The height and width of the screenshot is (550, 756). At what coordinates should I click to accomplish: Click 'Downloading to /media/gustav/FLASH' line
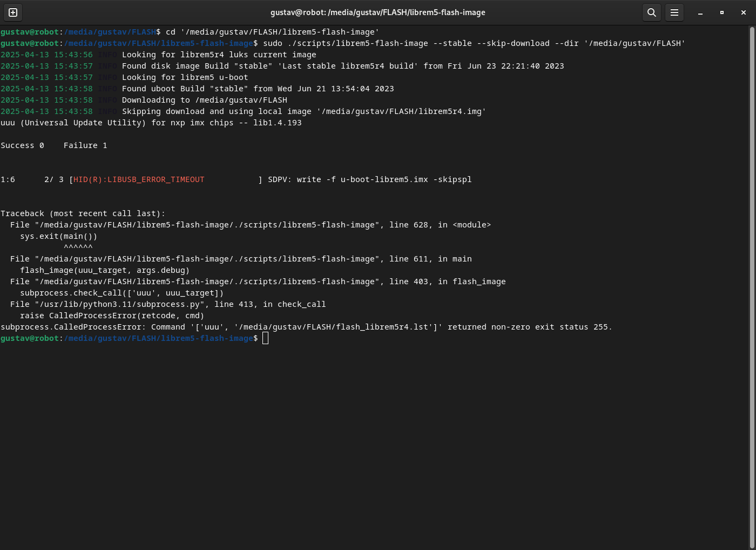tap(205, 100)
